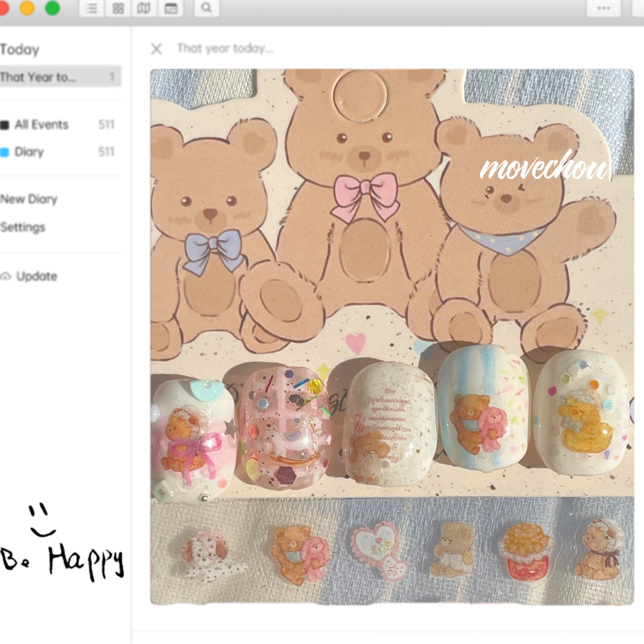The image size is (644, 644).
Task: Open the Diary list
Action: tap(29, 152)
